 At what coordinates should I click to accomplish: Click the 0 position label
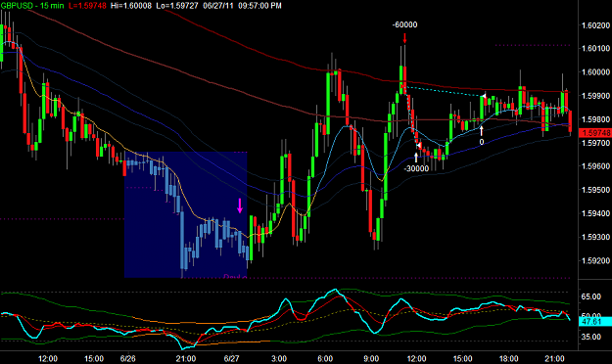click(482, 142)
